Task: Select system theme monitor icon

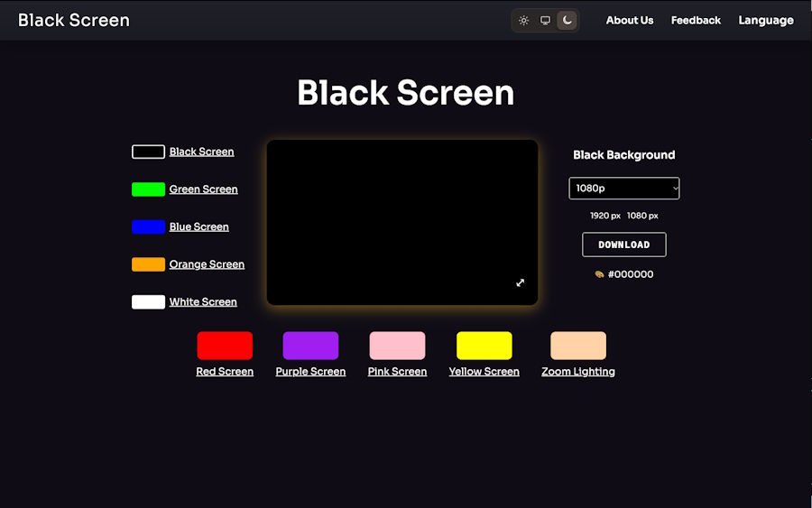Action: [x=545, y=21]
